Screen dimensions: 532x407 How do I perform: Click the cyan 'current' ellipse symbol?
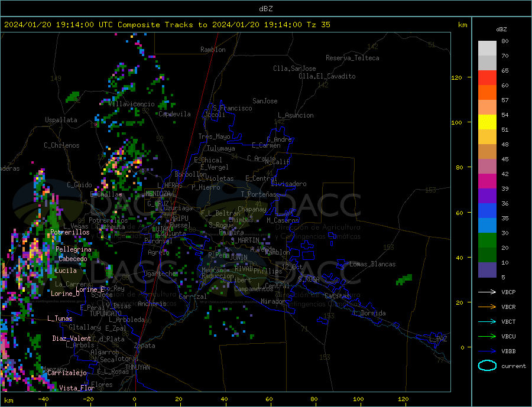487,366
